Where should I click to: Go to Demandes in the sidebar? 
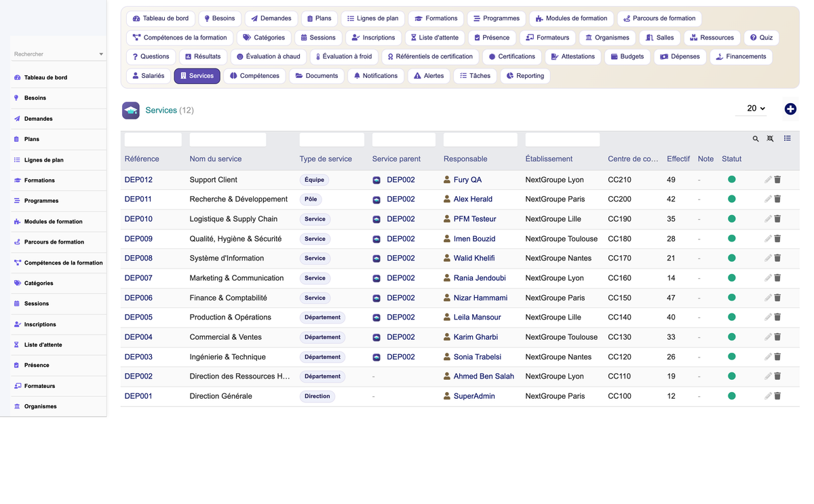[39, 119]
